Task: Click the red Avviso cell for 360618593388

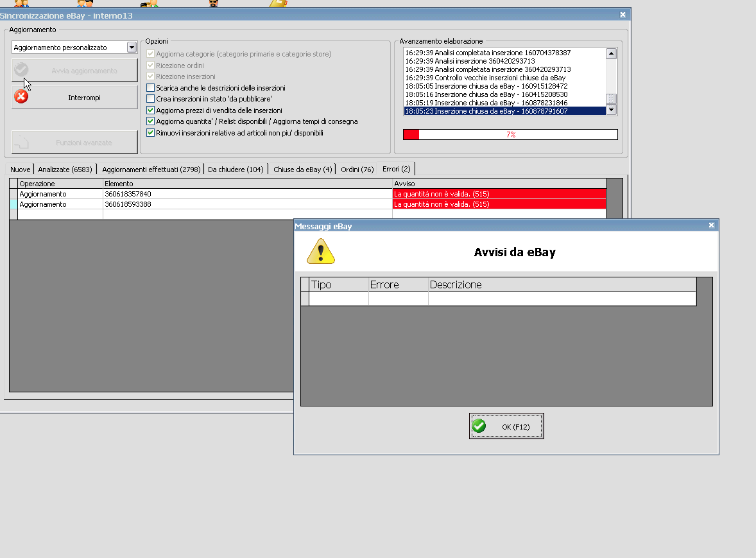Action: [499, 204]
